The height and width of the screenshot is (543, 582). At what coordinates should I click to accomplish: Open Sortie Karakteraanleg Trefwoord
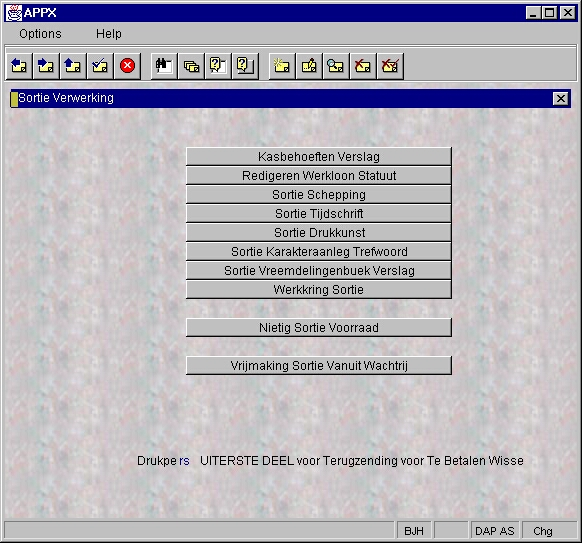pos(319,252)
